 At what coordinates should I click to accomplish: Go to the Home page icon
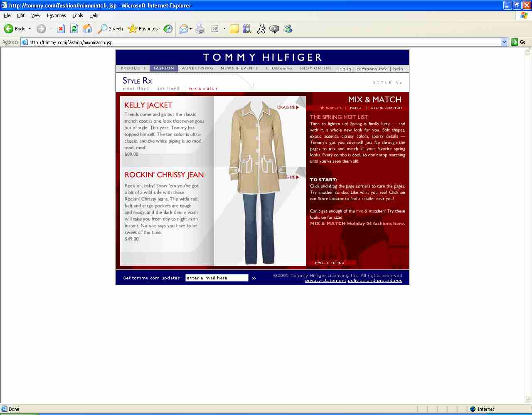point(87,29)
